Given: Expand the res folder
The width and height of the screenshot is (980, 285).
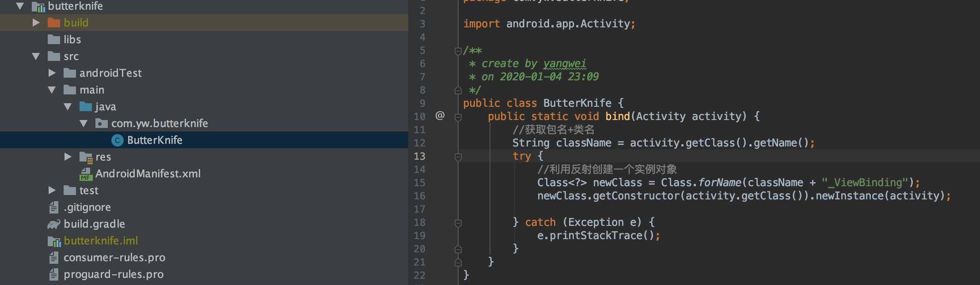Looking at the screenshot, I should tap(68, 157).
